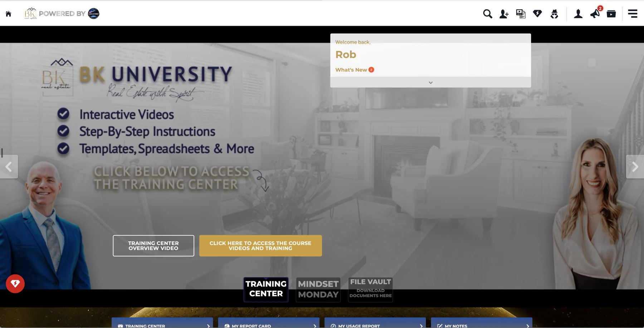Click the home icon in the header
Viewport: 644px width, 328px height.
pyautogui.click(x=9, y=14)
